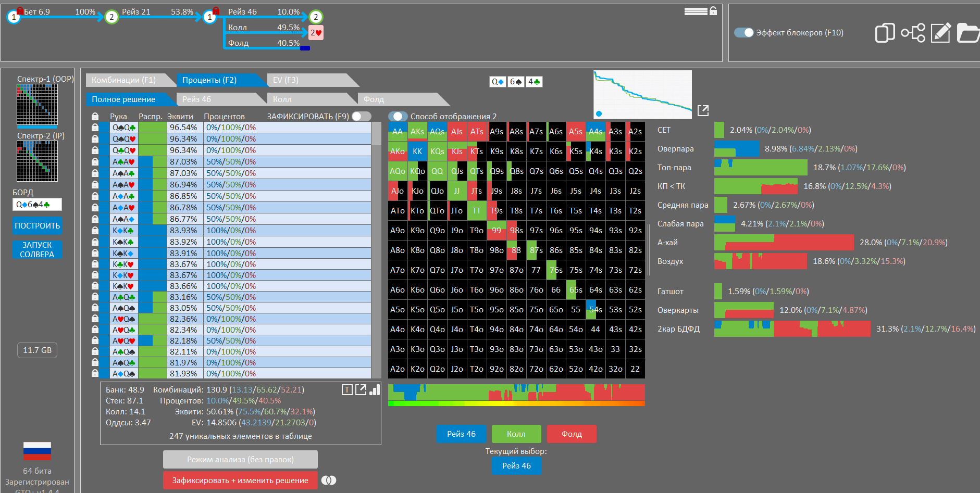
Task: Click the pencil edit icon
Action: tap(940, 33)
